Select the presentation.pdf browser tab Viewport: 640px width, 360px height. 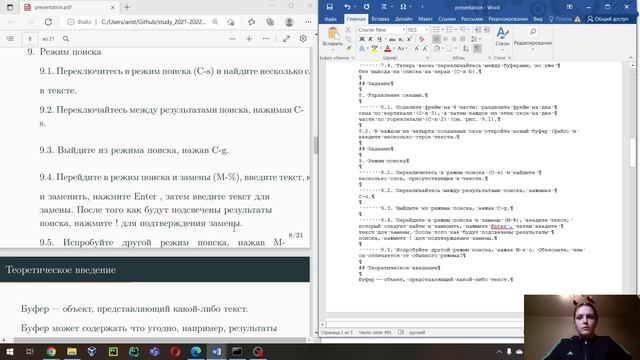[x=69, y=7]
